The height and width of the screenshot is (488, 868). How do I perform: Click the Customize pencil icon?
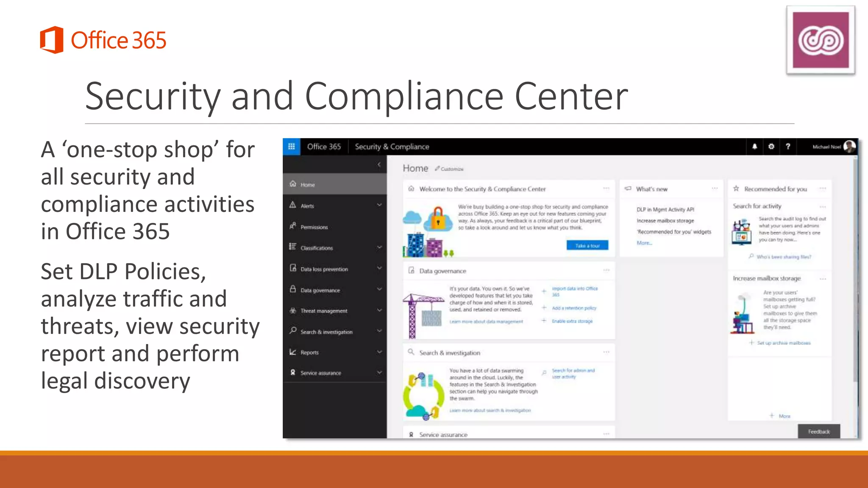pyautogui.click(x=437, y=168)
